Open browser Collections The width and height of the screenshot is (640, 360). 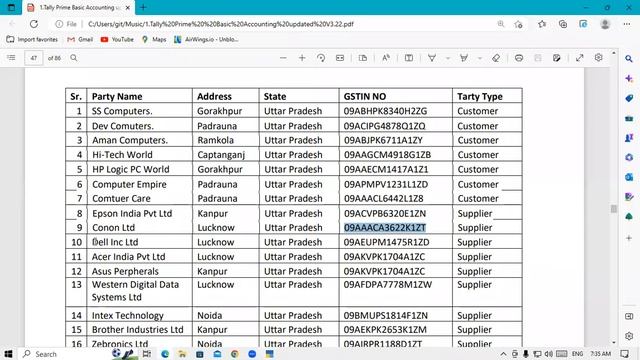click(563, 24)
